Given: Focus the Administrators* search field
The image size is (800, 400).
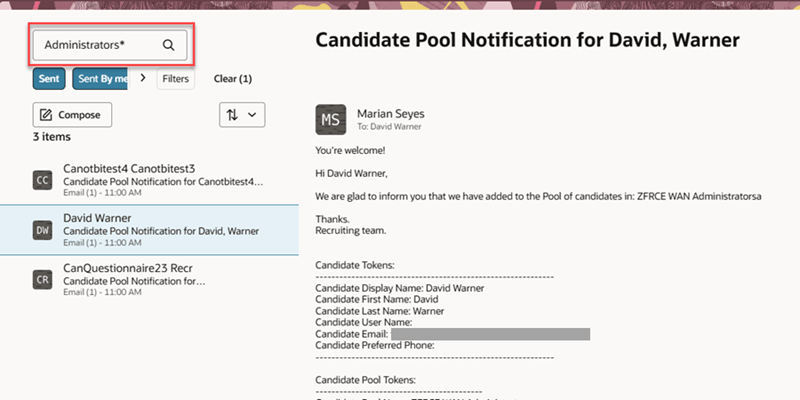Looking at the screenshot, I should (96, 45).
